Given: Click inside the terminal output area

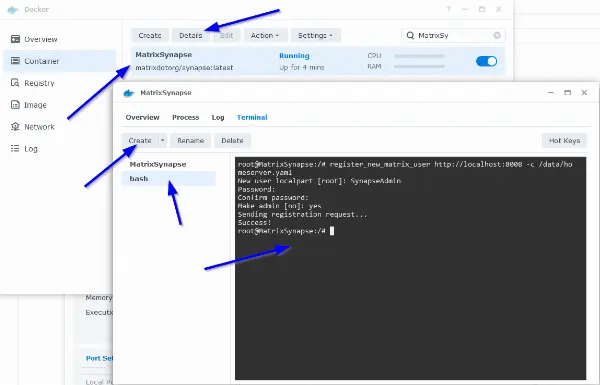Looking at the screenshot, I should 410,268.
